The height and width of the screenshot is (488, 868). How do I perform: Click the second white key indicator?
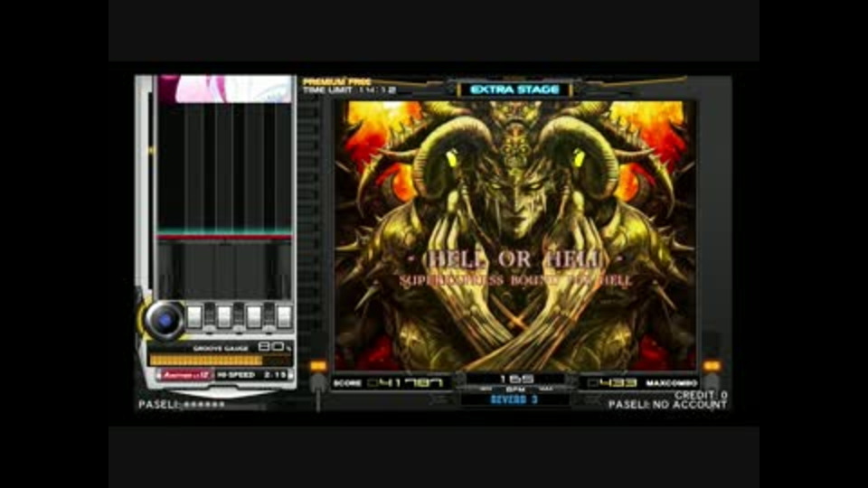(x=224, y=317)
